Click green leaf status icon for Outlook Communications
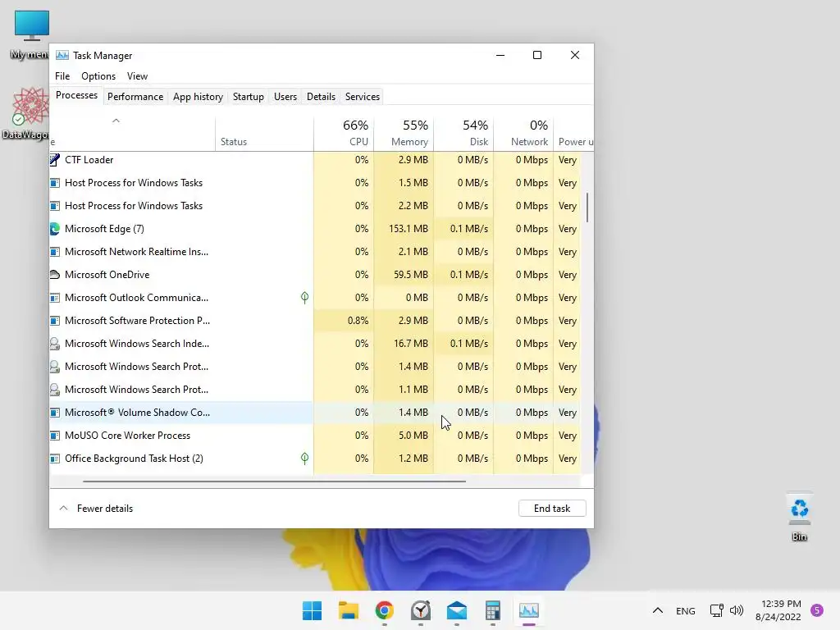840x630 pixels. 304,297
